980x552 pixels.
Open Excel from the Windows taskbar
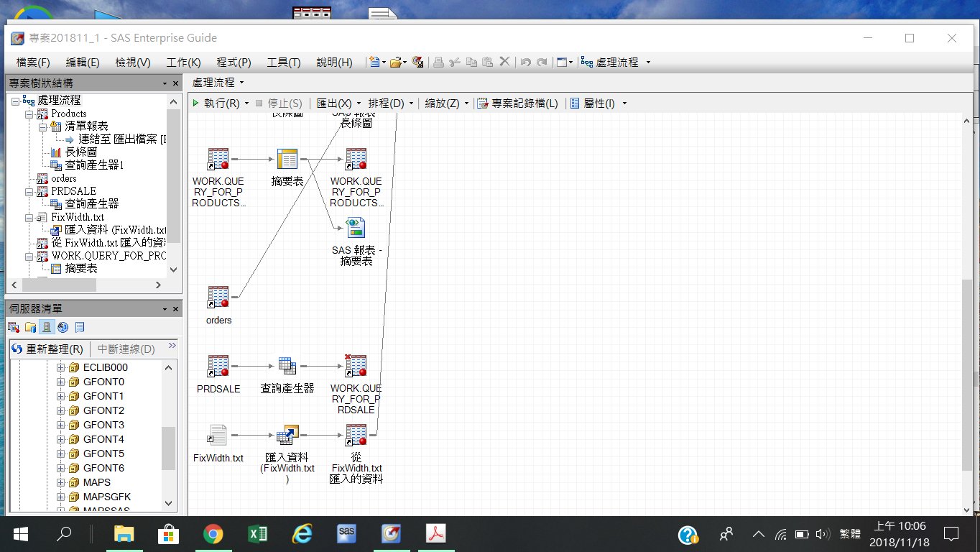click(258, 533)
